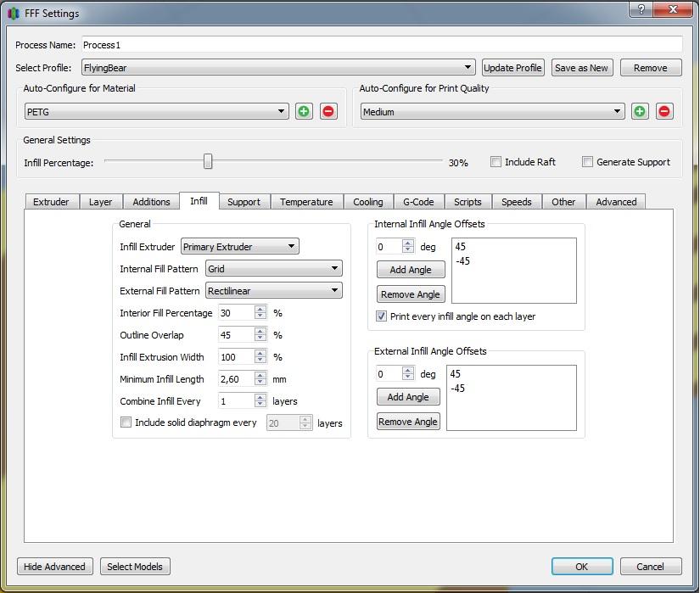Uncheck Print every infill angle on each layer
This screenshot has height=593, width=700.
[x=382, y=316]
